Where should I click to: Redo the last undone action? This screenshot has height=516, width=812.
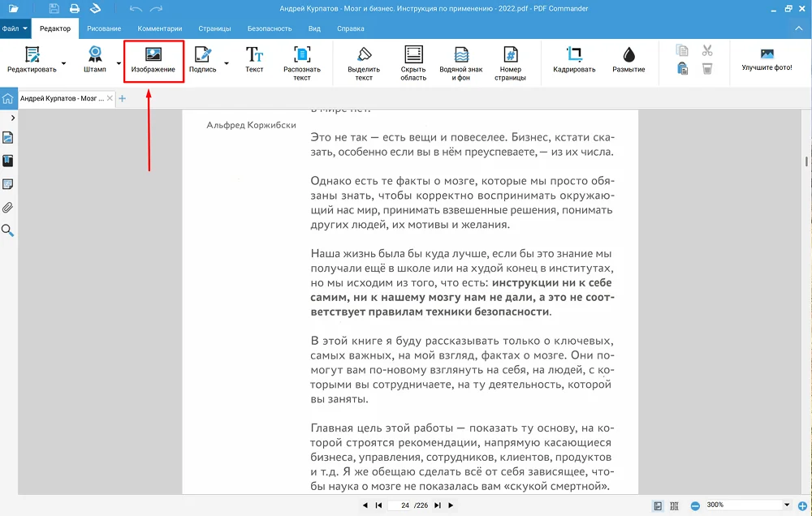156,8
